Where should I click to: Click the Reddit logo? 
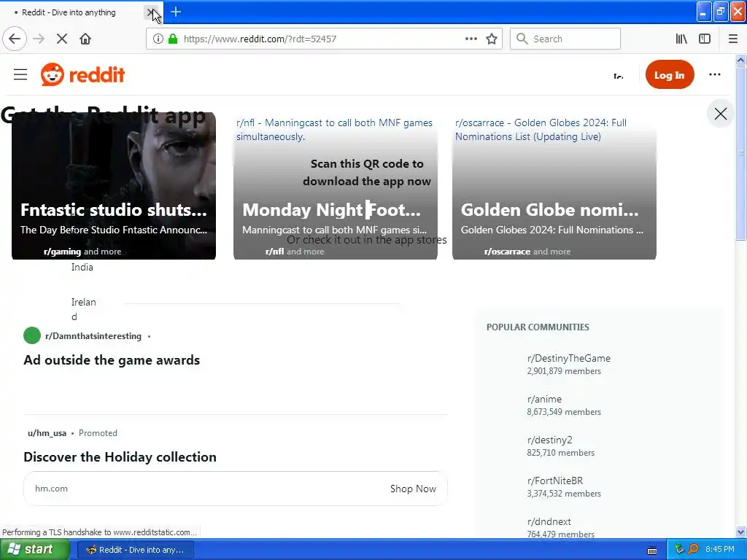[x=82, y=75]
